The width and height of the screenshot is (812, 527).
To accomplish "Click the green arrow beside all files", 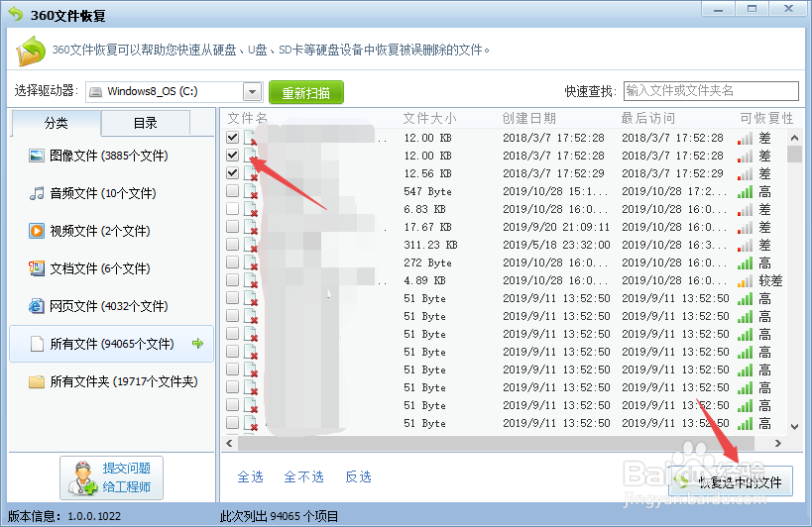I will [x=197, y=344].
